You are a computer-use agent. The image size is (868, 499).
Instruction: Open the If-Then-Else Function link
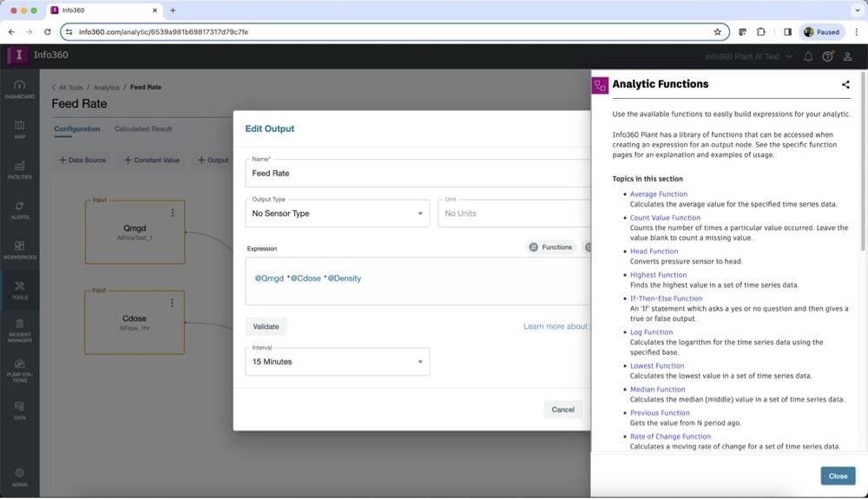[x=666, y=299]
